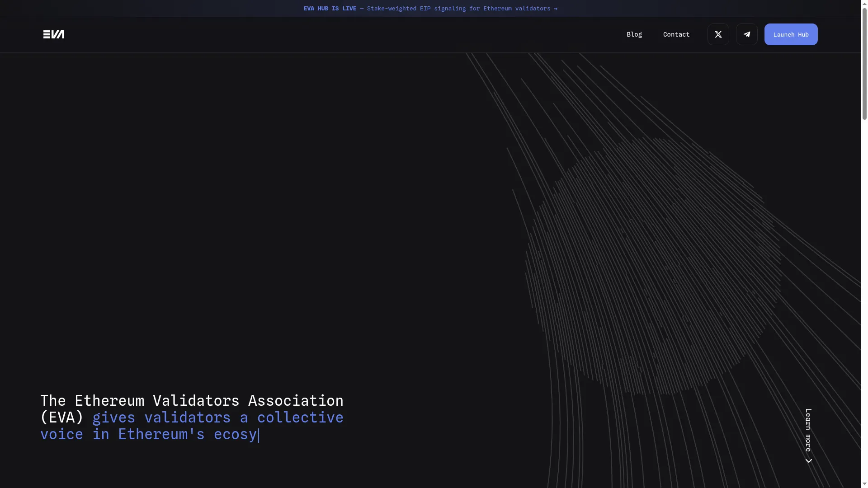Go to the Contact page
The width and height of the screenshot is (868, 488).
(676, 34)
